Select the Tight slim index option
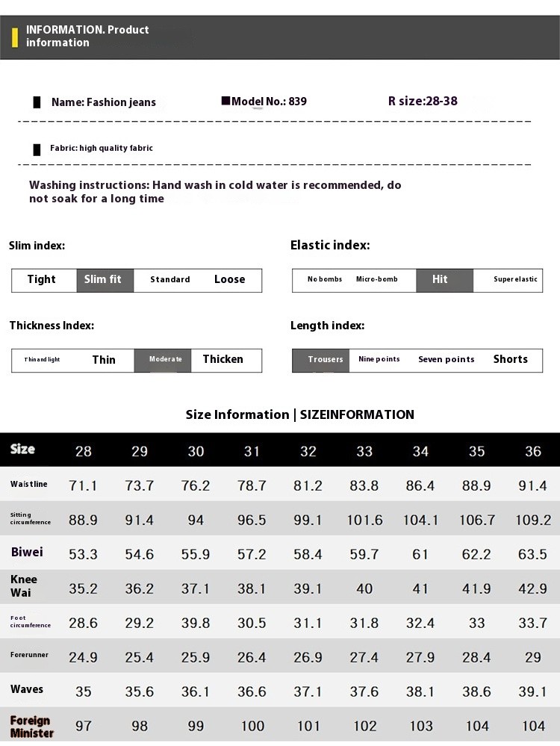The width and height of the screenshot is (560, 746). coord(42,279)
